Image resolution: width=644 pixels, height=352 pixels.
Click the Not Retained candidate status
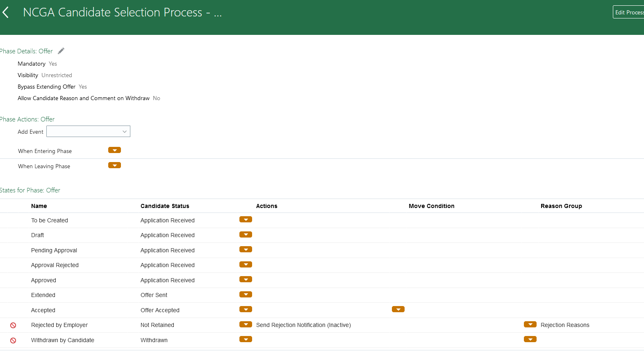tap(157, 325)
